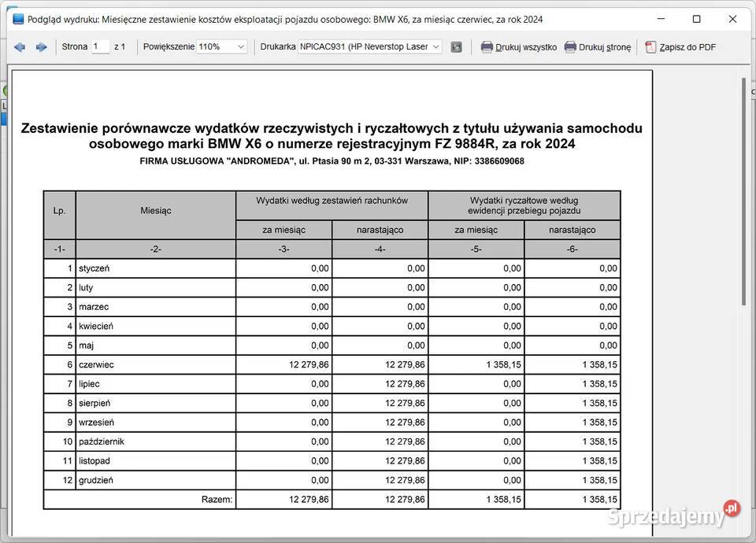Go to previous page with back arrow
The image size is (756, 543).
pyautogui.click(x=19, y=46)
